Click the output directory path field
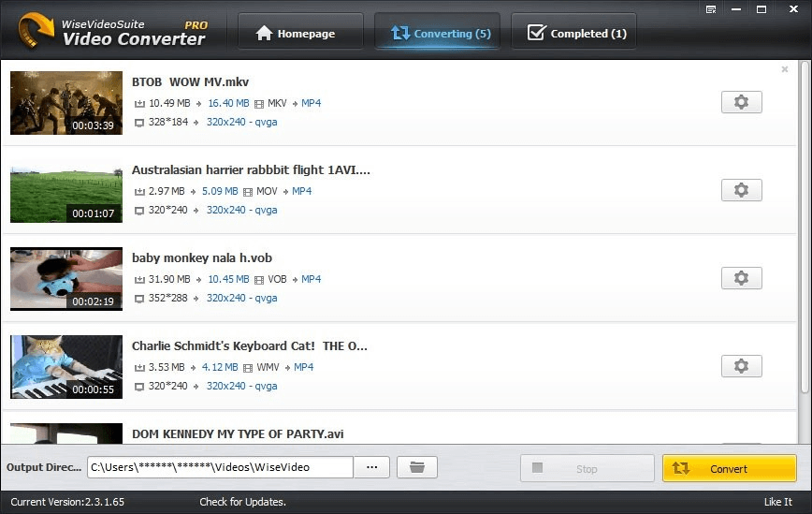This screenshot has width=812, height=514. tap(220, 467)
